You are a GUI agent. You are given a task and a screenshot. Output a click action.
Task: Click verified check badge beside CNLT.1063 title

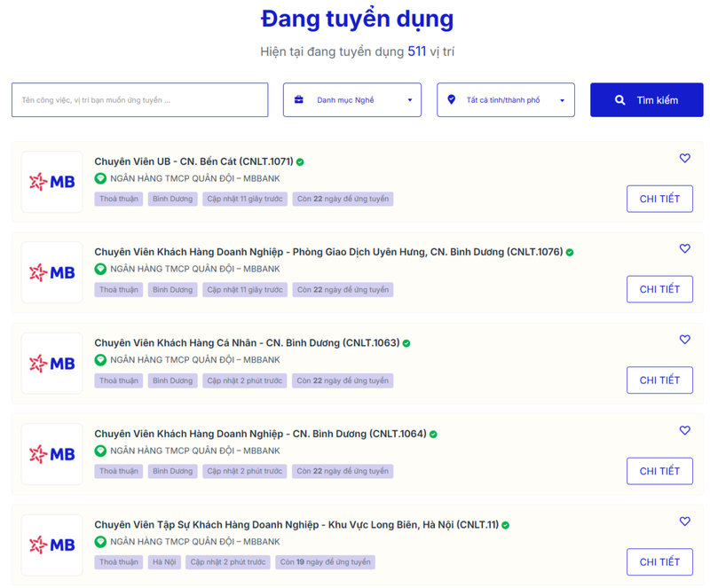(406, 343)
